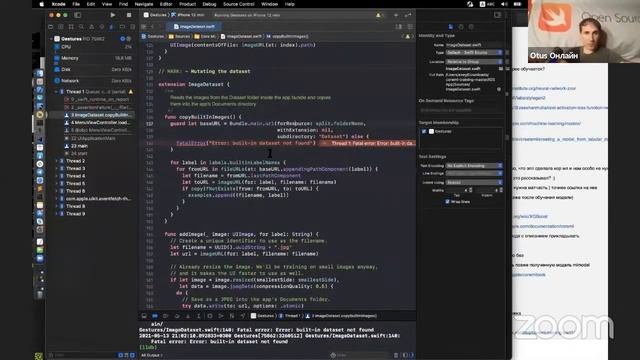Open the Debug menu
Viewport: 640px width, 360px height.
(x=209, y=4)
